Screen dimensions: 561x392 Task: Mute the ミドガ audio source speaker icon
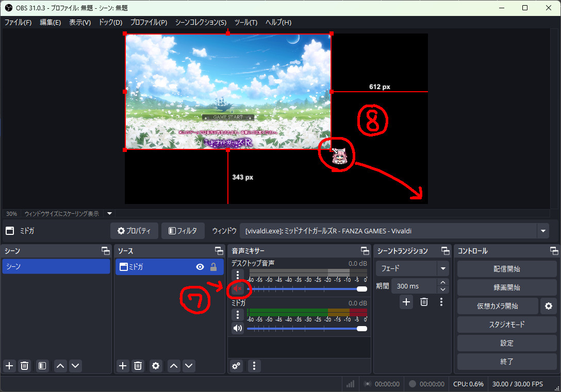[x=238, y=328]
